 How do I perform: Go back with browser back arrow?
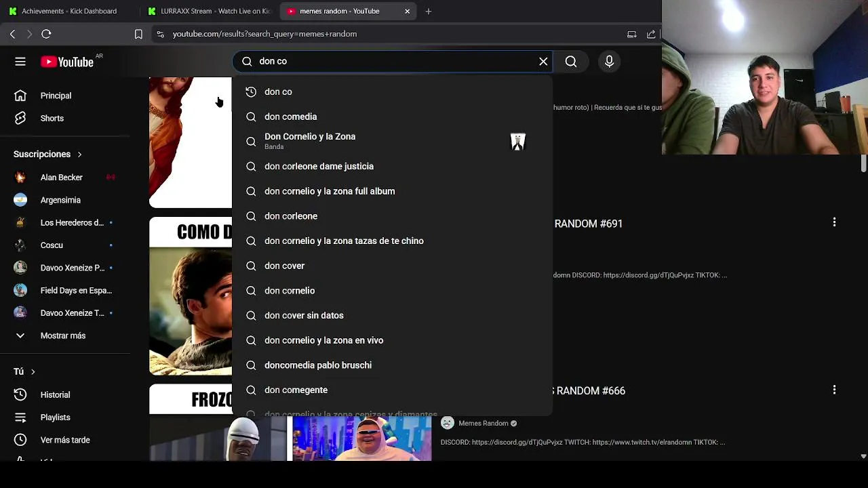click(x=12, y=34)
